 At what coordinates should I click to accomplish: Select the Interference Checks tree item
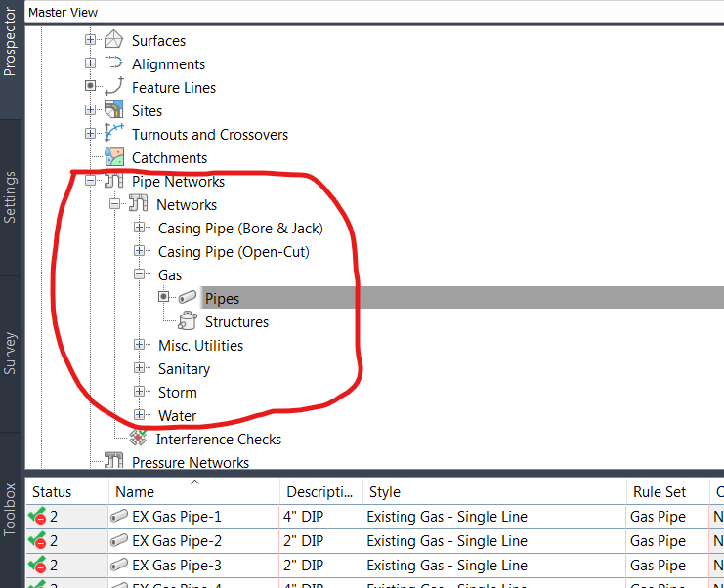pos(219,439)
